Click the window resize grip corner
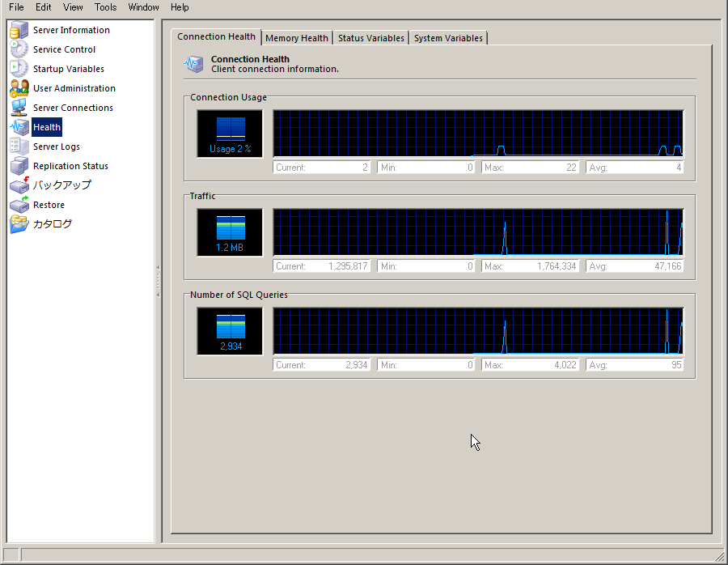728x565 pixels. [720, 557]
